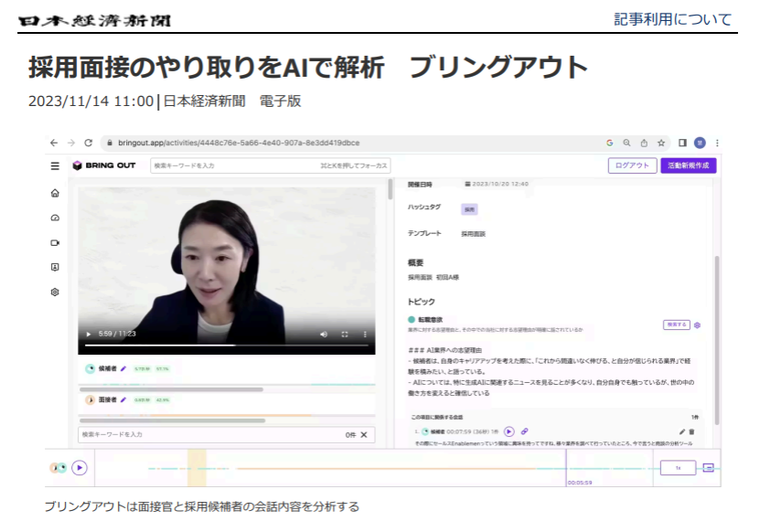Click the video progress bar
The width and height of the screenshot is (760, 532).
[x=226, y=346]
